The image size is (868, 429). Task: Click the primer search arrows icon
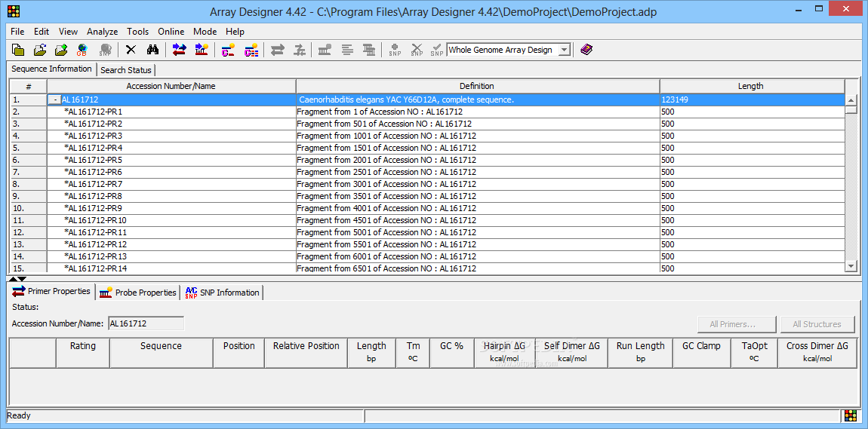click(x=179, y=50)
